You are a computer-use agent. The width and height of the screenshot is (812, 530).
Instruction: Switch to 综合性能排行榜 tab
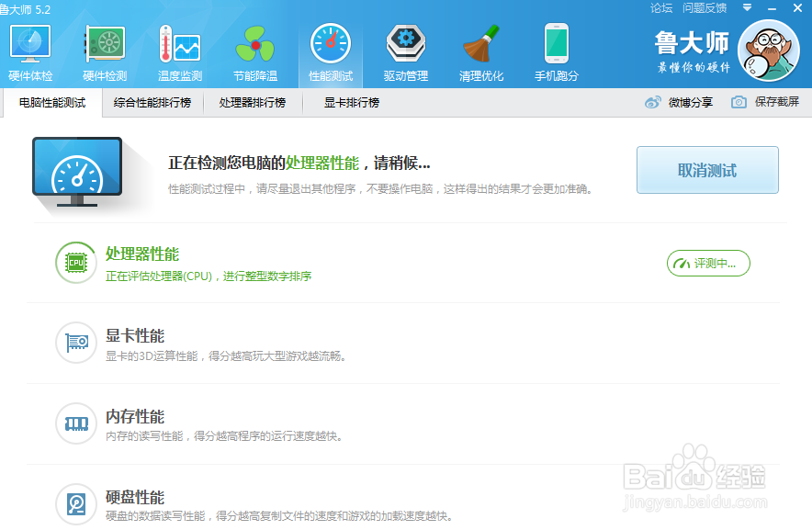point(152,103)
